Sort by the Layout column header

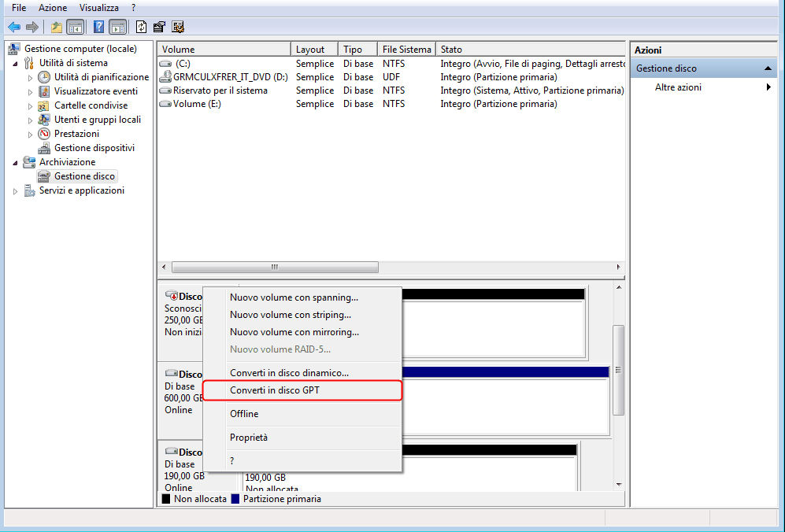[314, 49]
